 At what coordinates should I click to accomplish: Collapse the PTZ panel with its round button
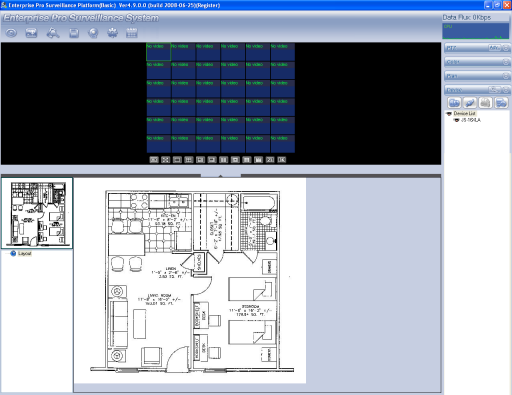(x=506, y=48)
